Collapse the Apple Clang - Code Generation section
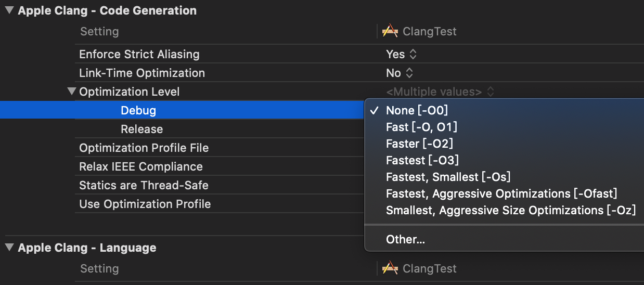The height and width of the screenshot is (285, 644). click(9, 10)
